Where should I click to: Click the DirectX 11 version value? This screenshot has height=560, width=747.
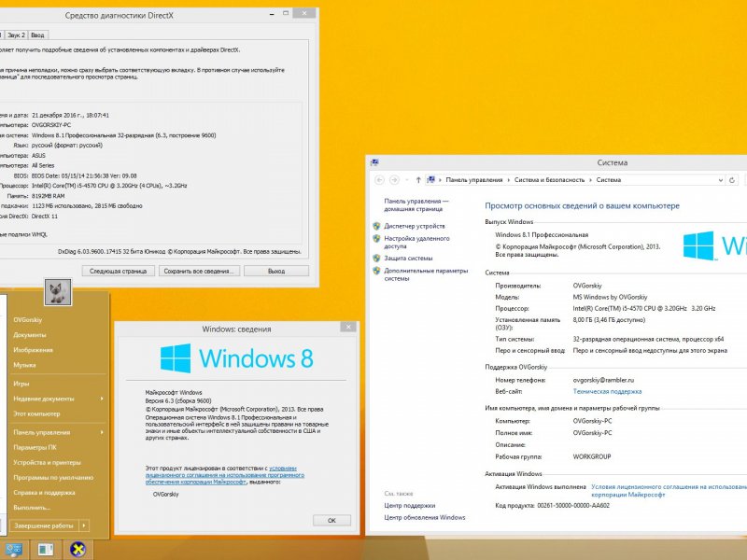pyautogui.click(x=44, y=217)
